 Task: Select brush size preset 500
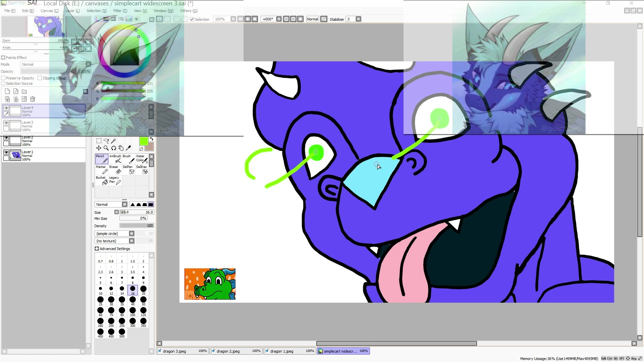[122, 333]
